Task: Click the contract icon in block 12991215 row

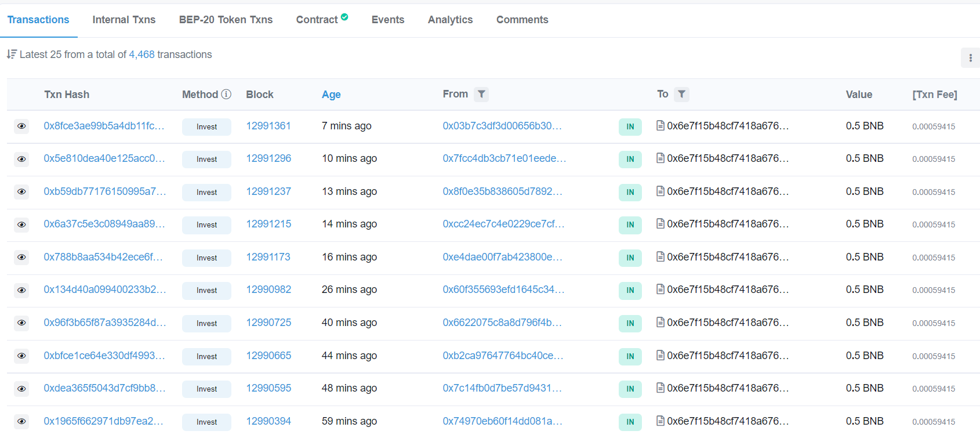Action: (660, 223)
